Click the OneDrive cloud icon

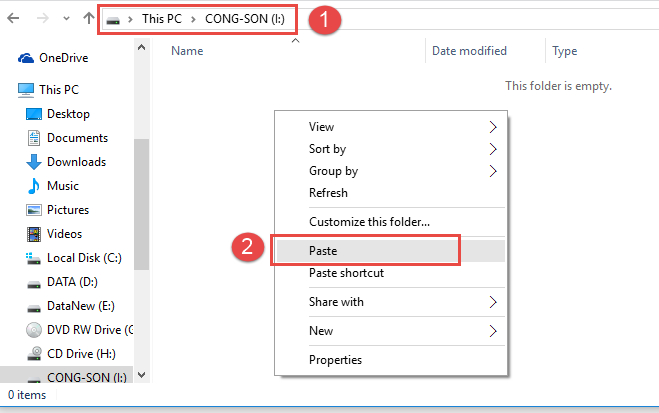click(x=25, y=59)
